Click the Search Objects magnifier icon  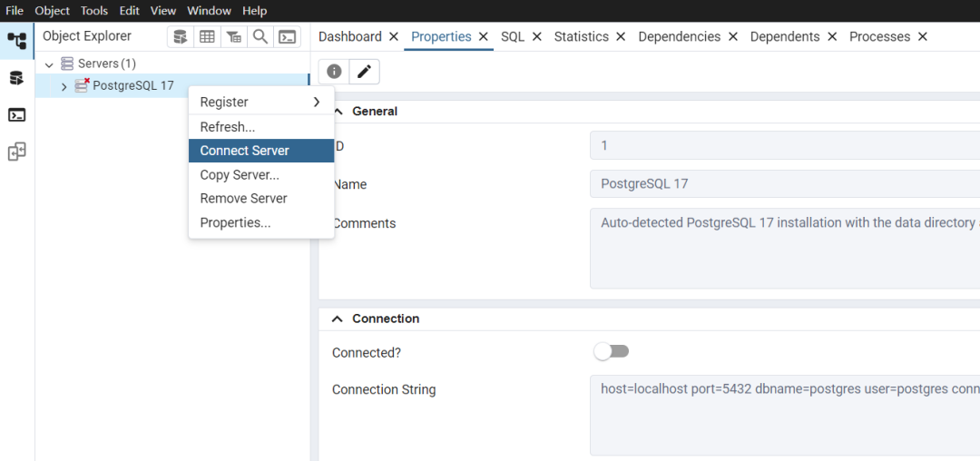260,37
